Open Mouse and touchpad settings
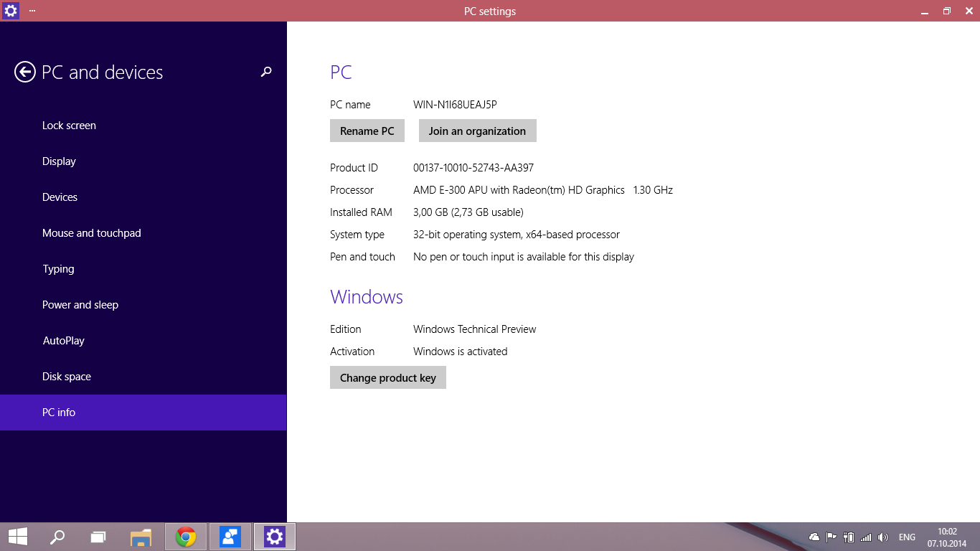 coord(92,233)
